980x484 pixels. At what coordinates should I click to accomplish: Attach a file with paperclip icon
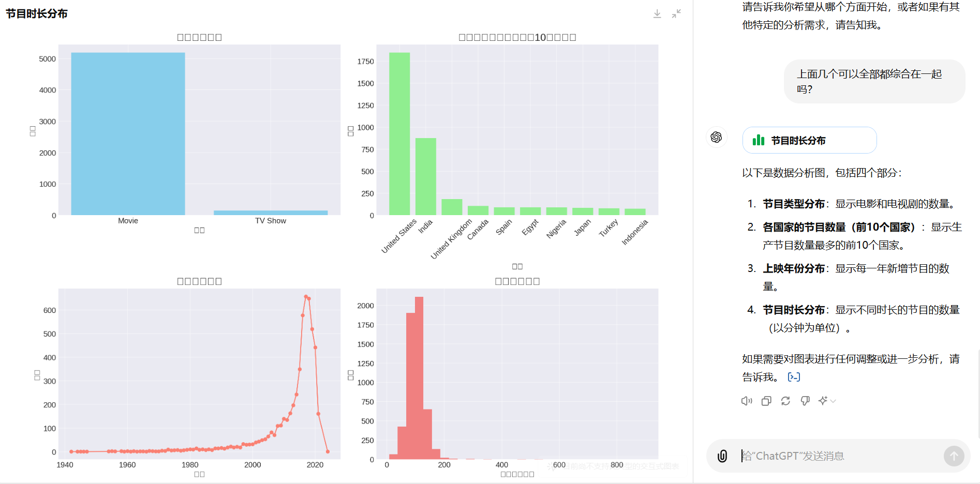(722, 456)
